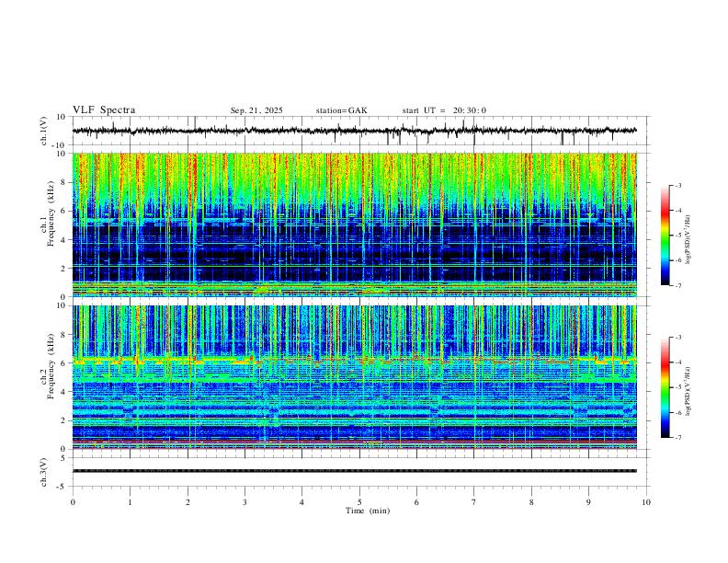Click the "2" kHz tick of ch.1 spectrogram
The width and height of the screenshot is (728, 563).
point(64,268)
